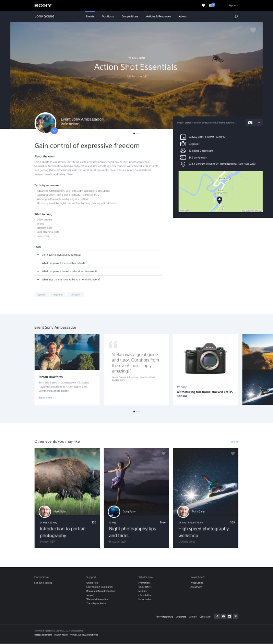273x644 pixels.
Task: Open messages via the envelope icon
Action: tap(210, 6)
